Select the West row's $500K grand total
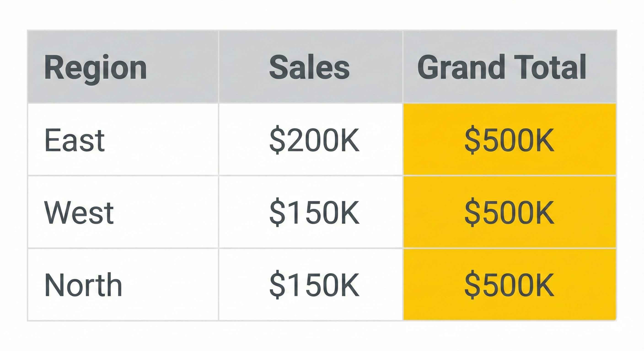Image resolution: width=644 pixels, height=351 pixels. pyautogui.click(x=509, y=212)
